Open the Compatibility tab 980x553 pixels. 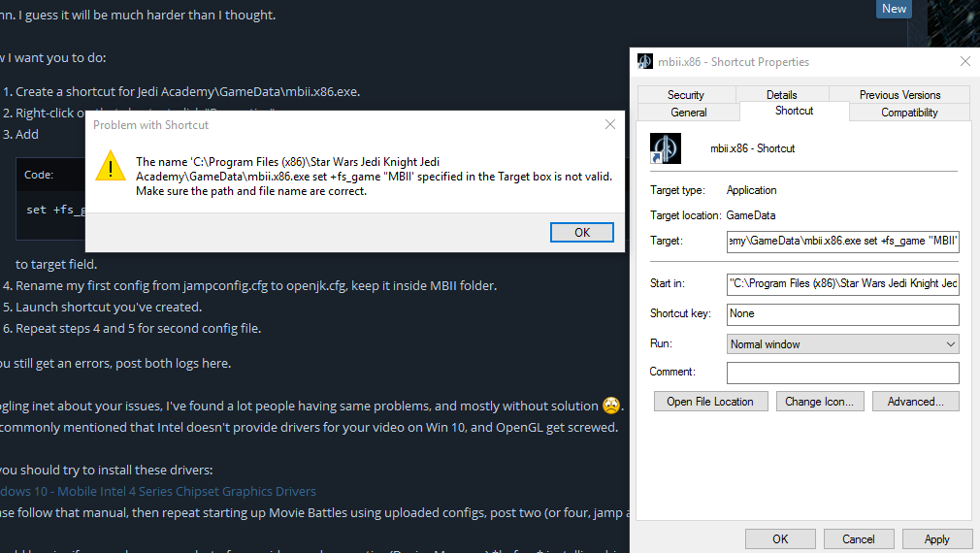[909, 113]
